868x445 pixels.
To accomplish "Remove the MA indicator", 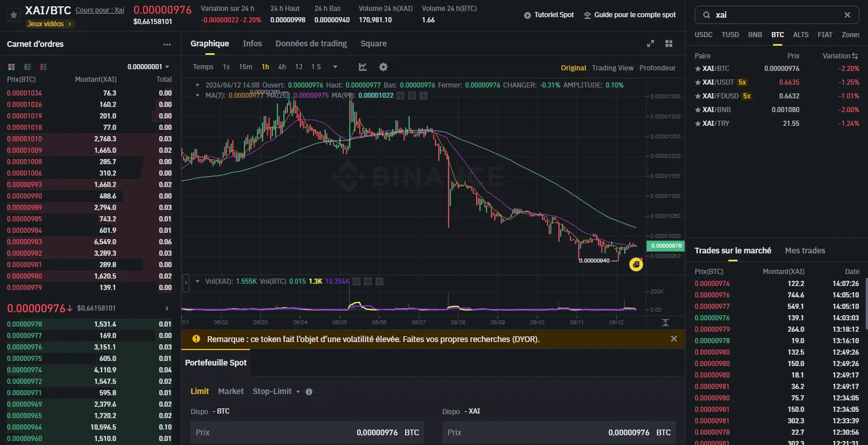I will point(423,96).
